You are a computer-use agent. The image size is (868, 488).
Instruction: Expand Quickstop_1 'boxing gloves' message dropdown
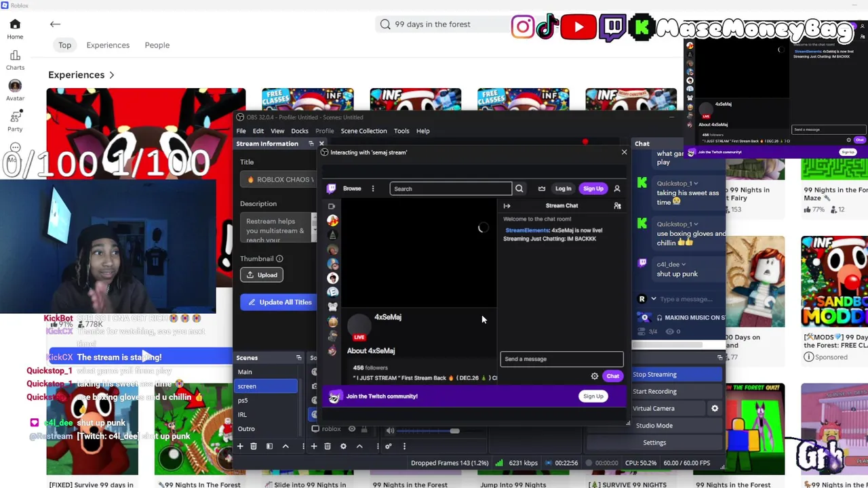tap(696, 224)
